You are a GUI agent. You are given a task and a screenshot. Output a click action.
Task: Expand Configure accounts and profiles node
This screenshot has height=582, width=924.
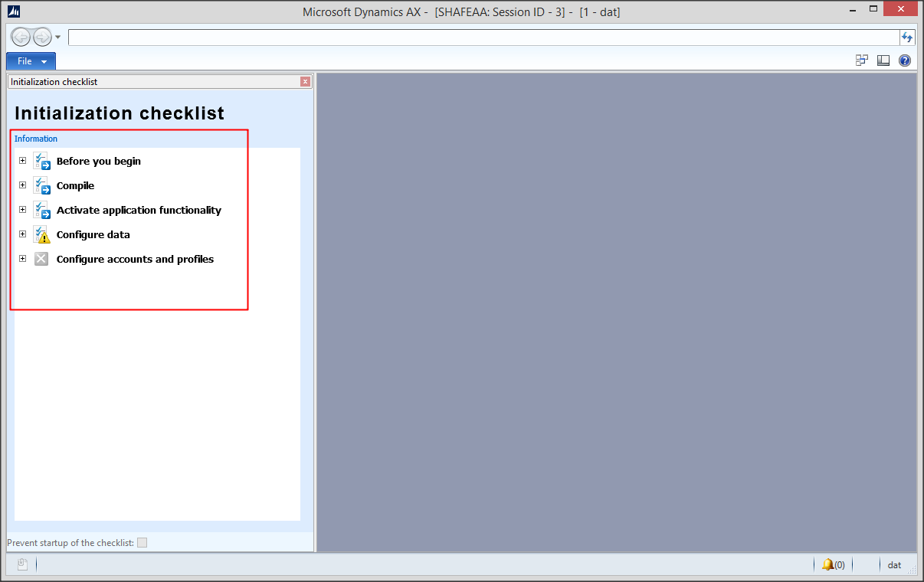pyautogui.click(x=22, y=259)
